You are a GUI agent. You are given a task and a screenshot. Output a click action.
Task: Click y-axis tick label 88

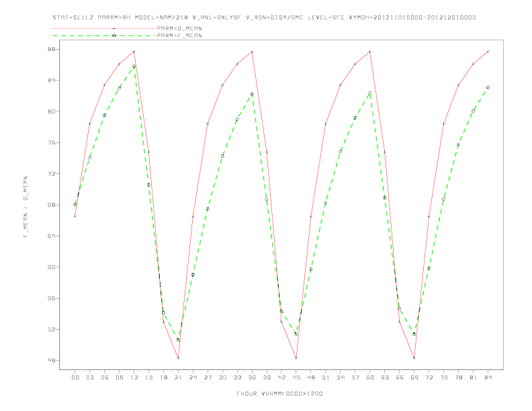[51, 49]
